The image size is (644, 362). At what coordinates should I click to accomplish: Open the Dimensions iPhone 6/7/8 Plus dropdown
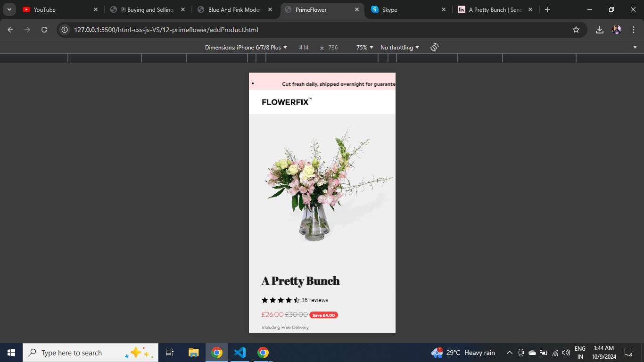coord(246,48)
